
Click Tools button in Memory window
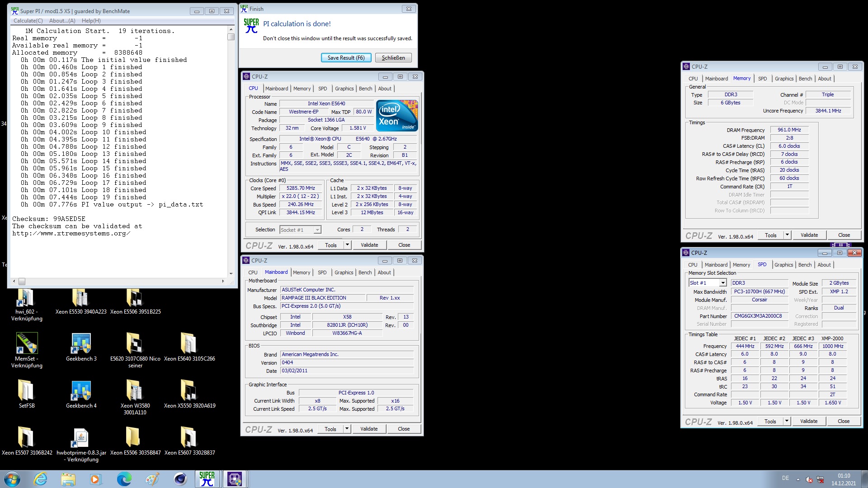(x=771, y=235)
